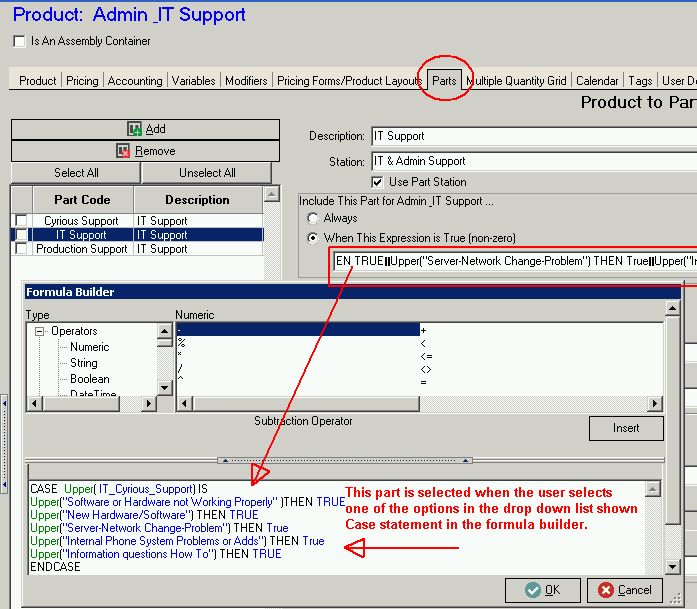Select the Production Support part code cell
This screenshot has width=697, height=609.
pyautogui.click(x=81, y=249)
